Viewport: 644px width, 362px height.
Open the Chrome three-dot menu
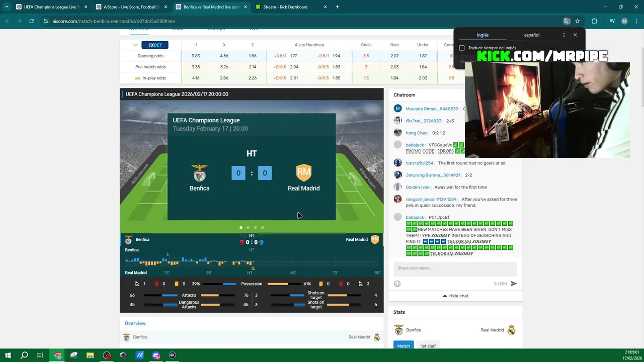(x=636, y=21)
